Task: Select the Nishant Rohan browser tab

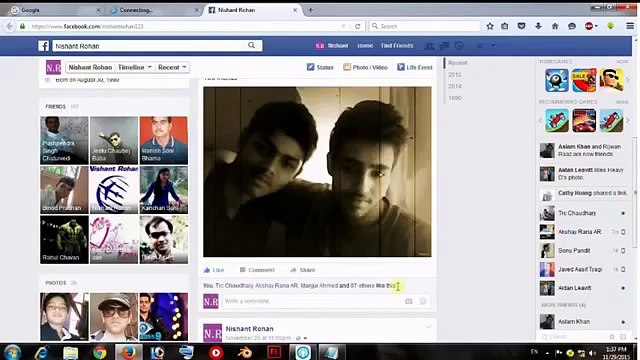Action: point(253,10)
